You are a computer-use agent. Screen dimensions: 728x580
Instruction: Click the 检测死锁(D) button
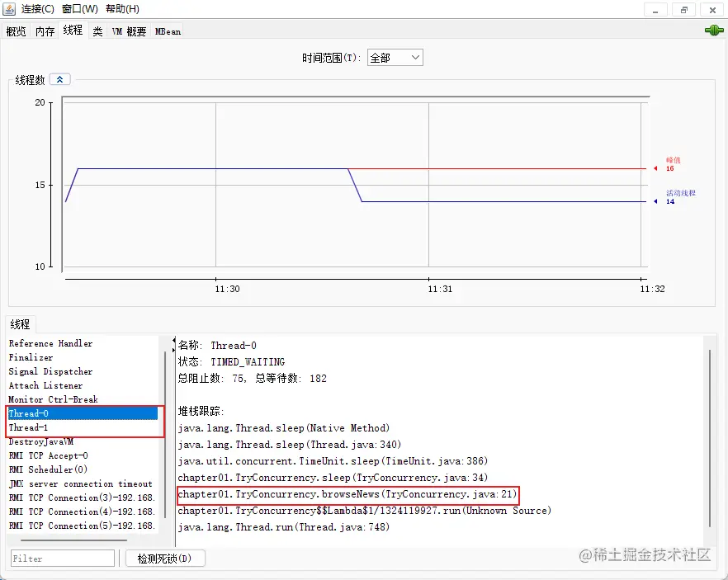click(x=165, y=559)
